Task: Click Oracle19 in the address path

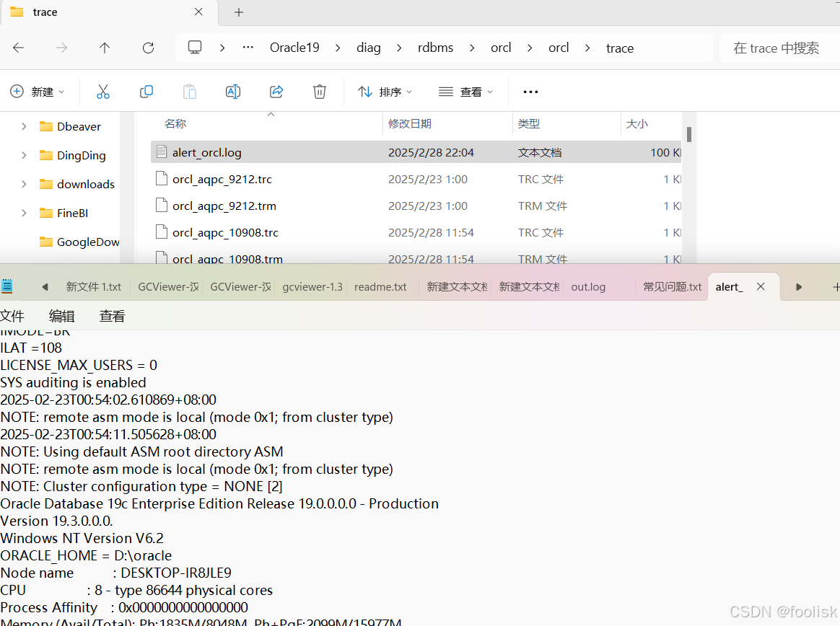Action: click(294, 48)
